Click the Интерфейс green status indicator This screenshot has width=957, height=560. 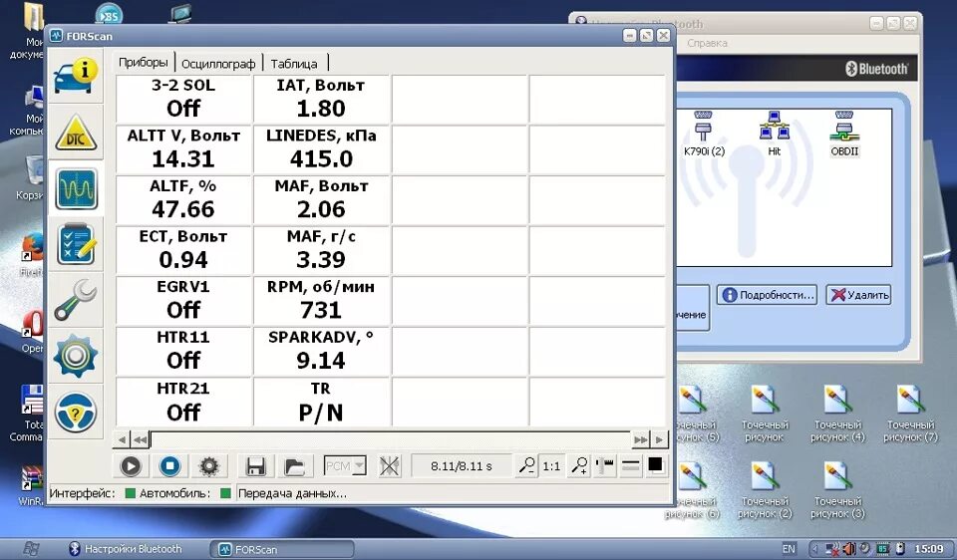(130, 493)
